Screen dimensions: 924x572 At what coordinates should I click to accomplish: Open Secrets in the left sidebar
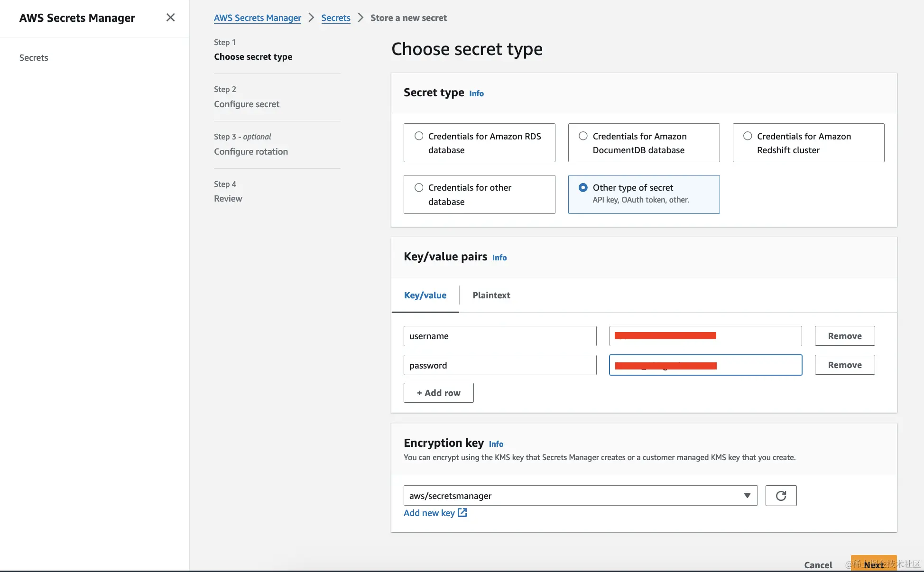pos(34,58)
